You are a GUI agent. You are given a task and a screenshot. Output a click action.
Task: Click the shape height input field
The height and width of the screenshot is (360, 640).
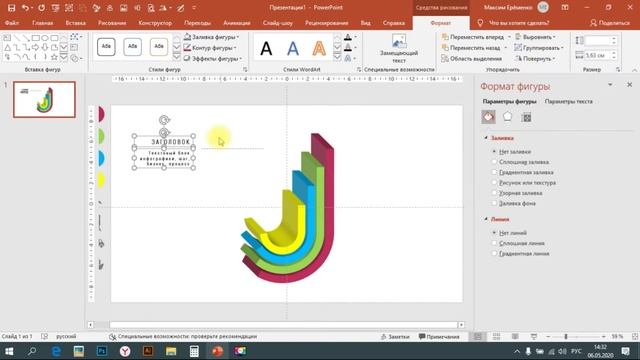click(598, 40)
